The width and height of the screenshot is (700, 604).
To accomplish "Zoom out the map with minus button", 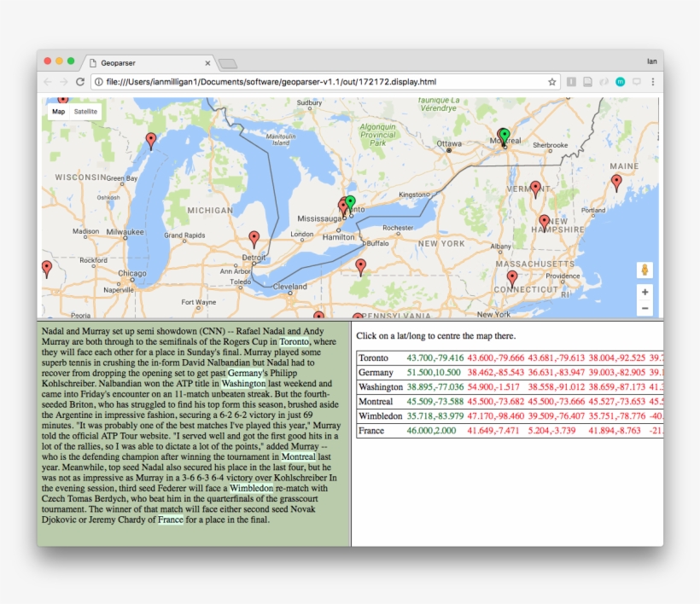I will pyautogui.click(x=645, y=308).
